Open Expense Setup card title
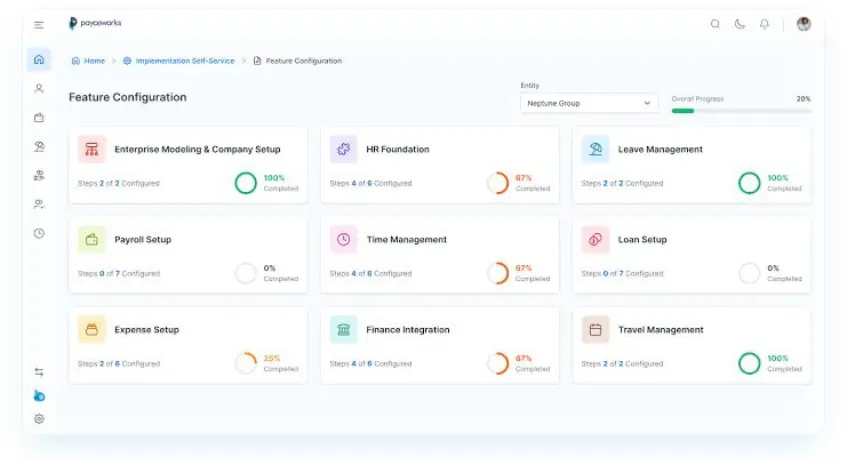The image size is (847, 460). tap(146, 329)
